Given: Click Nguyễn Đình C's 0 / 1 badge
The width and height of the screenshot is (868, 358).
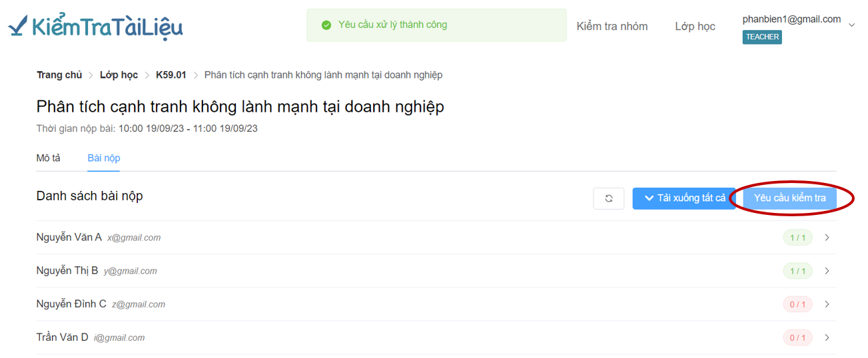Looking at the screenshot, I should click(x=797, y=304).
